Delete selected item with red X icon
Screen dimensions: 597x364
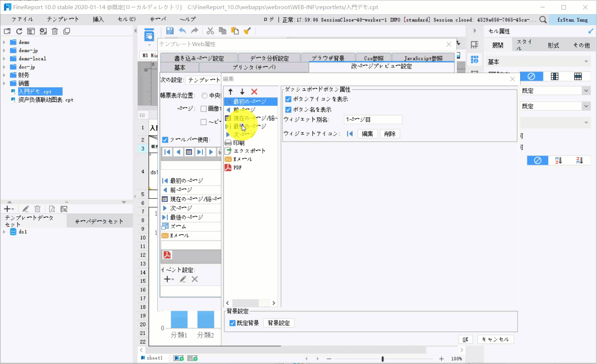[254, 92]
